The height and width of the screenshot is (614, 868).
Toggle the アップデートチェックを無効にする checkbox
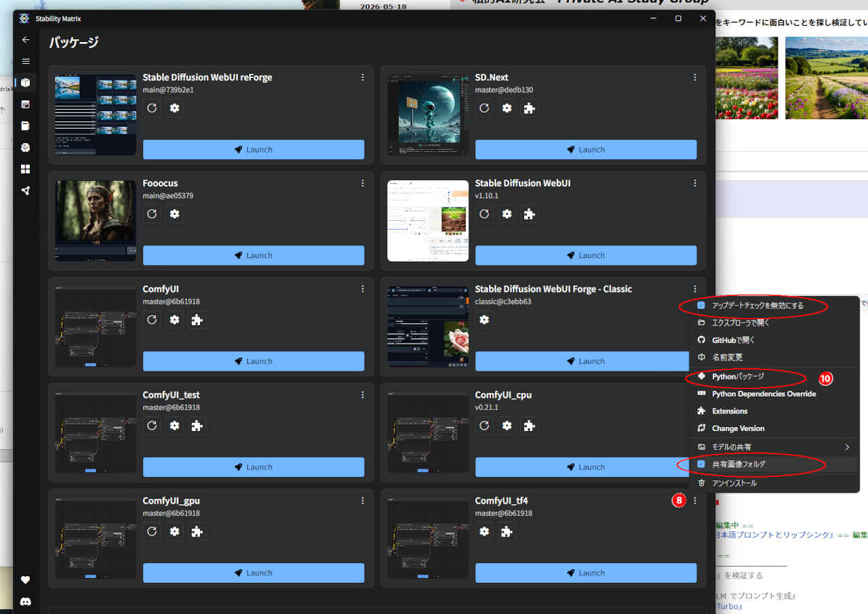tap(701, 306)
